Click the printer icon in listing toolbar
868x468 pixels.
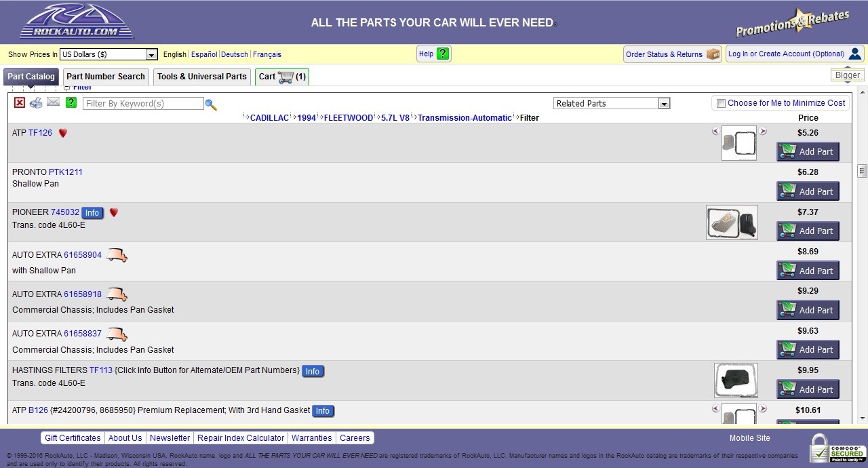tap(36, 102)
